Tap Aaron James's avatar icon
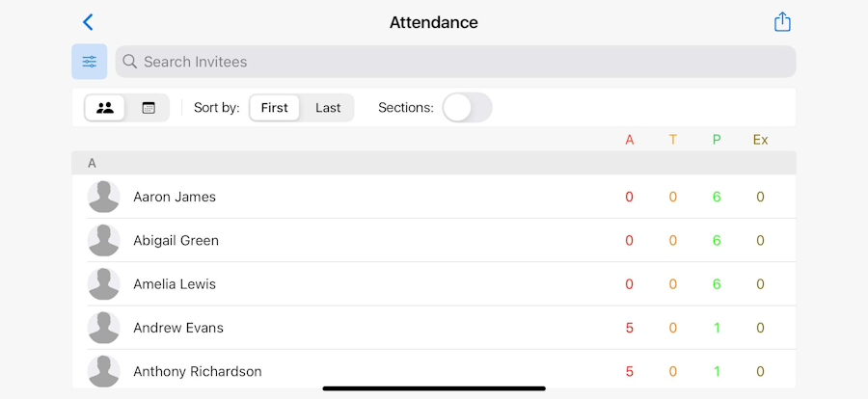 click(x=104, y=197)
